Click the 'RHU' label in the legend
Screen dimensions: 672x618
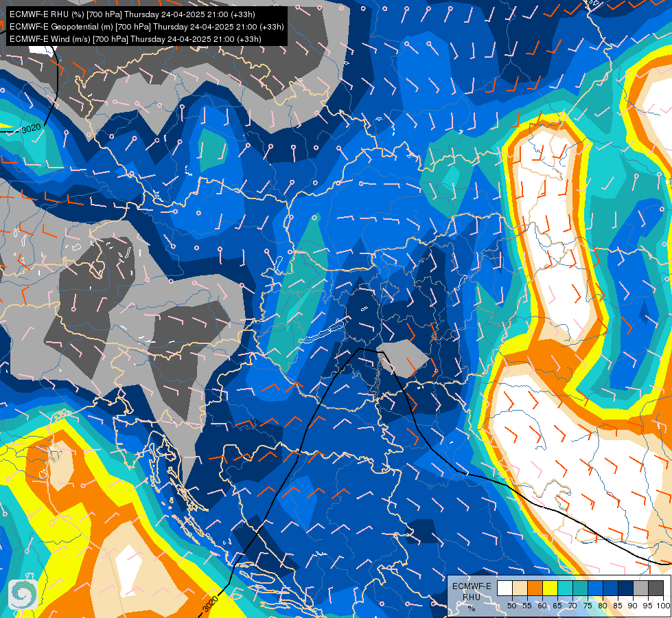coord(472,597)
